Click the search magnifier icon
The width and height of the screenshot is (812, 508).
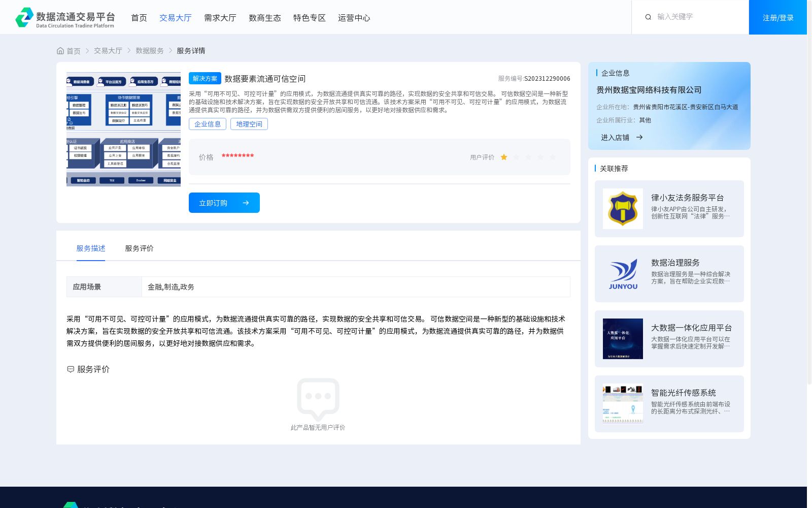(648, 17)
